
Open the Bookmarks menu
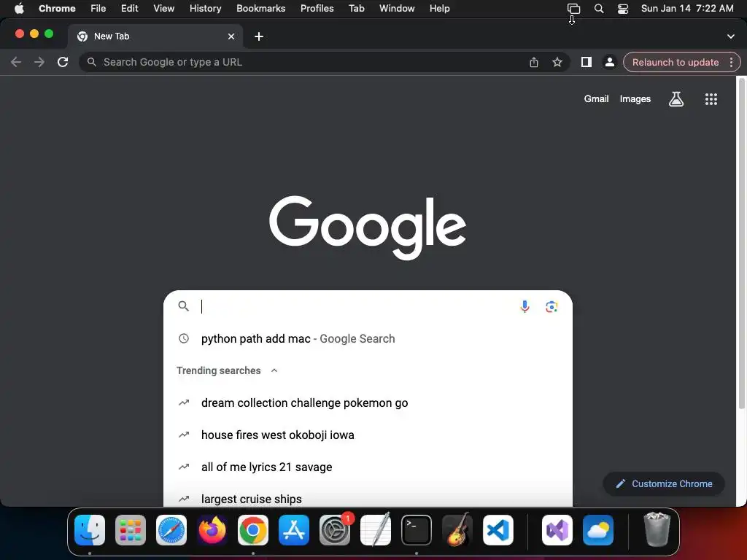[x=261, y=9]
